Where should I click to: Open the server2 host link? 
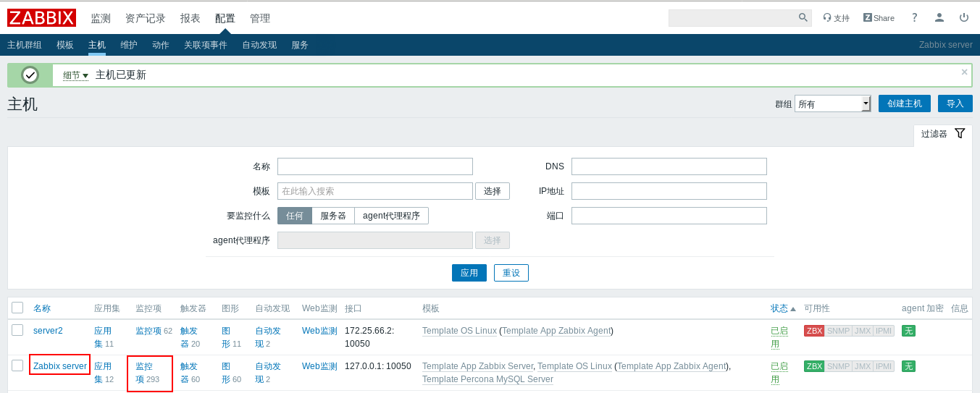(48, 331)
